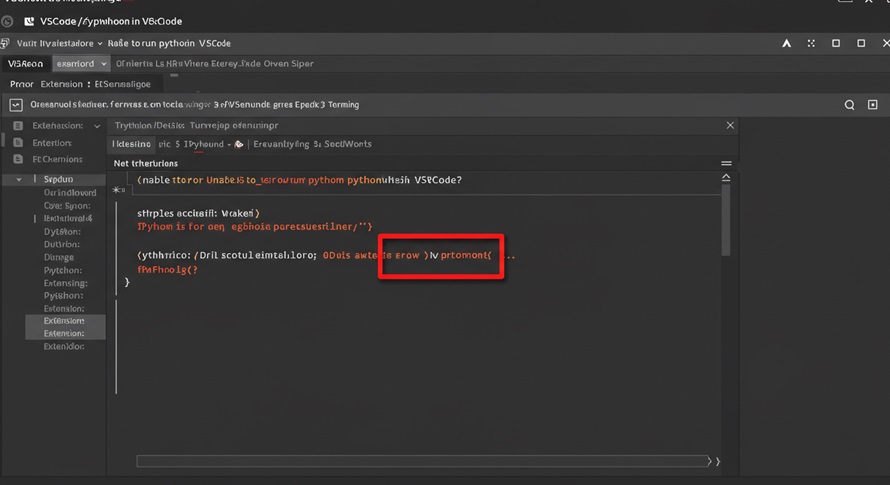Select the 'Srpdun' tree node
890x485 pixels.
(58, 179)
